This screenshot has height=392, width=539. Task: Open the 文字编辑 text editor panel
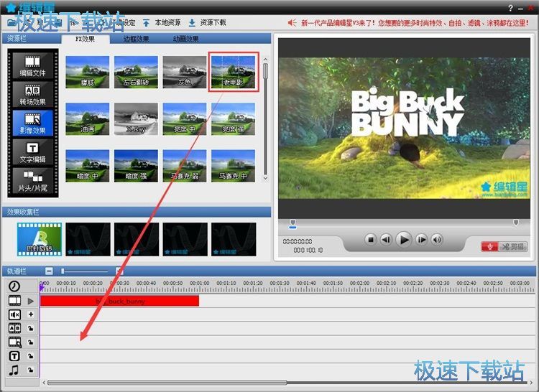click(x=32, y=152)
